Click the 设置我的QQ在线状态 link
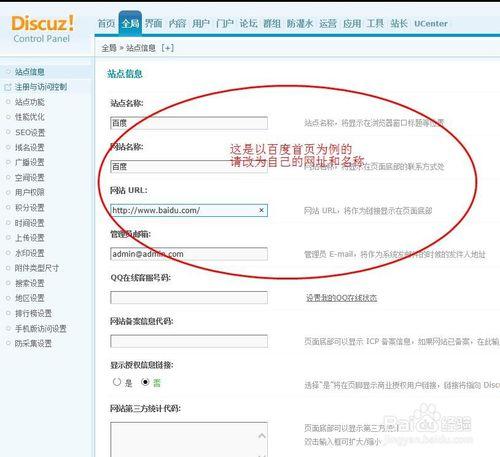The height and width of the screenshot is (457, 500). (x=342, y=298)
